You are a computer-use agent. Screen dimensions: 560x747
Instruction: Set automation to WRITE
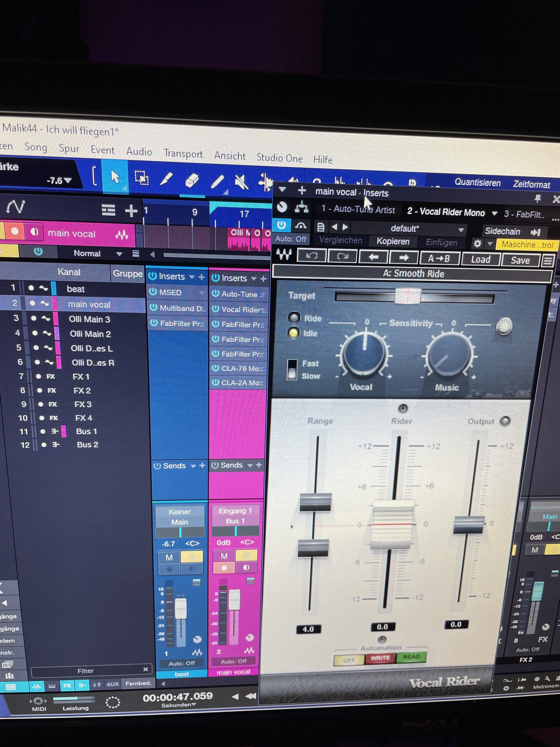tap(380, 658)
